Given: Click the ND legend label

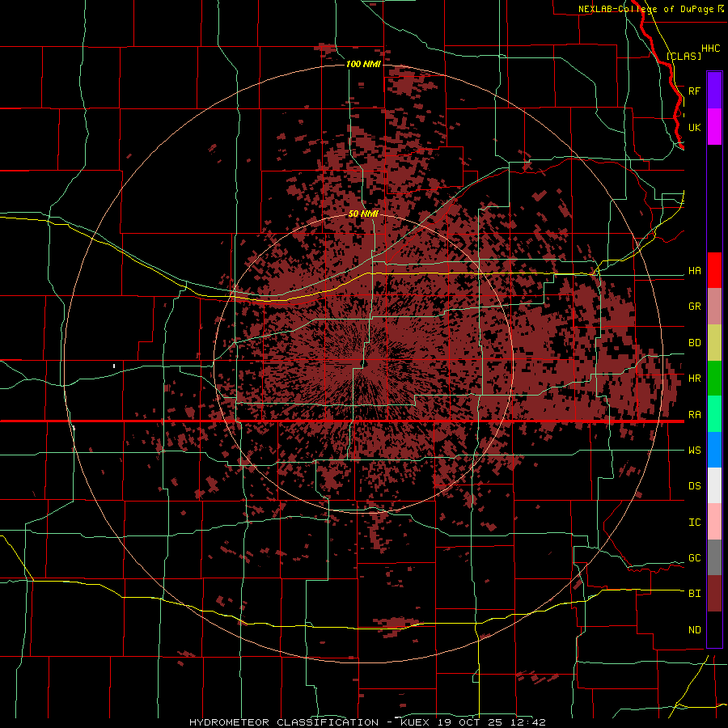Looking at the screenshot, I should 694,629.
